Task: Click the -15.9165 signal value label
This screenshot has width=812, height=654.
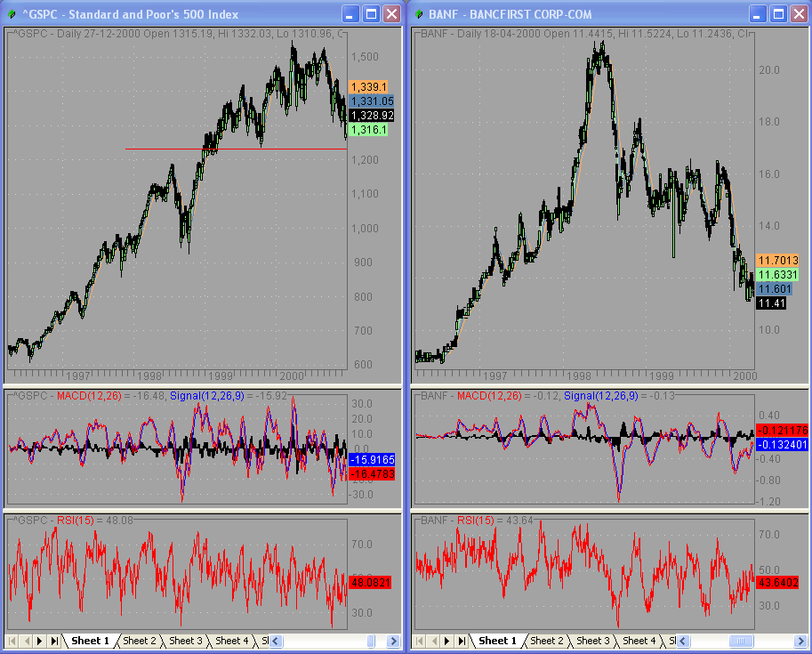Action: click(372, 460)
